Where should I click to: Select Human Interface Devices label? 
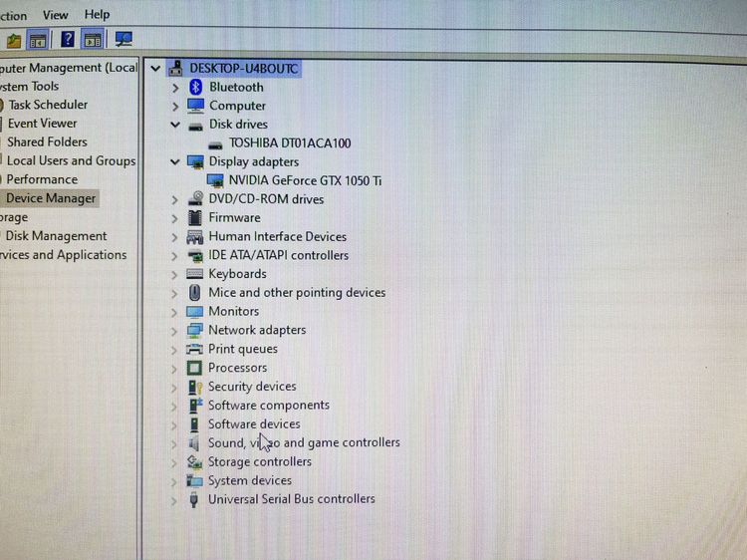point(277,236)
